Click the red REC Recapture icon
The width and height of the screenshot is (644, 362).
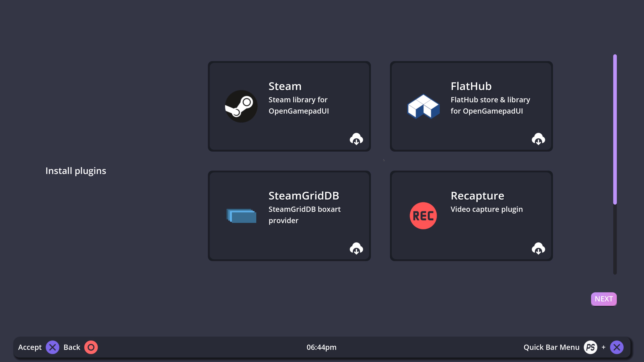pyautogui.click(x=423, y=216)
